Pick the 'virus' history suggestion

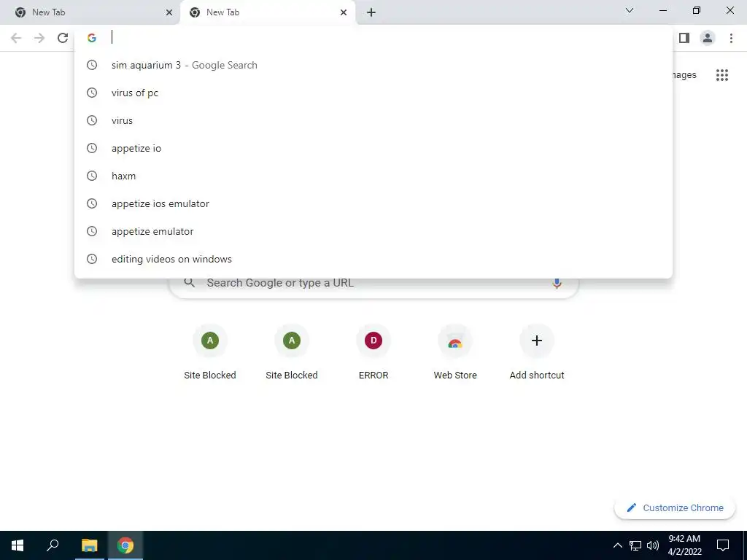click(x=373, y=120)
